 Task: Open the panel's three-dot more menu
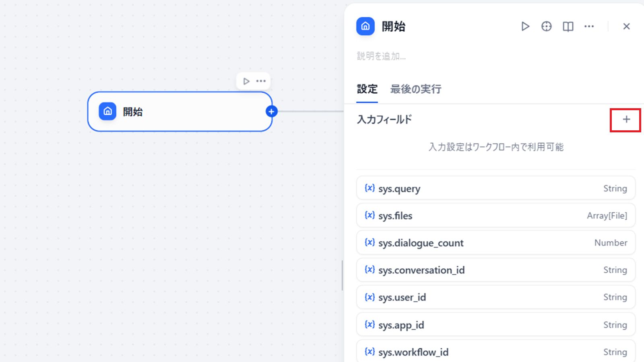pos(589,27)
